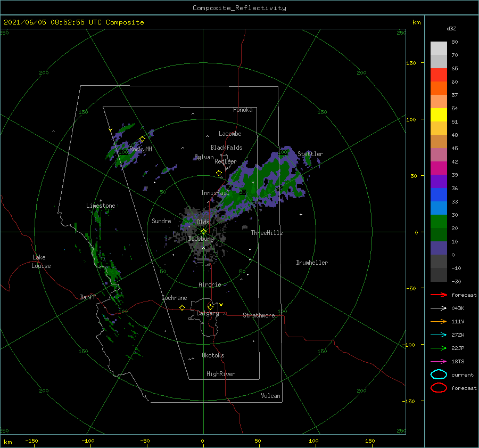The width and height of the screenshot is (479, 448).
Task: Click the Innisfail label
Action: pyautogui.click(x=215, y=193)
